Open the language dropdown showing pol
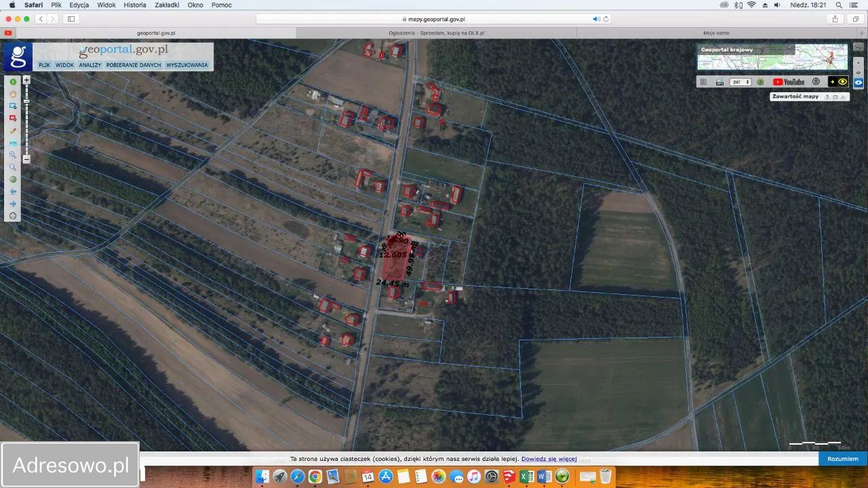Viewport: 868px width, 488px height. (x=740, y=82)
